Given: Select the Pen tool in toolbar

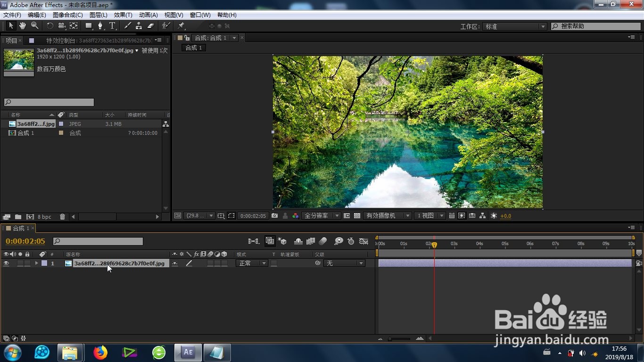Looking at the screenshot, I should 100,25.
